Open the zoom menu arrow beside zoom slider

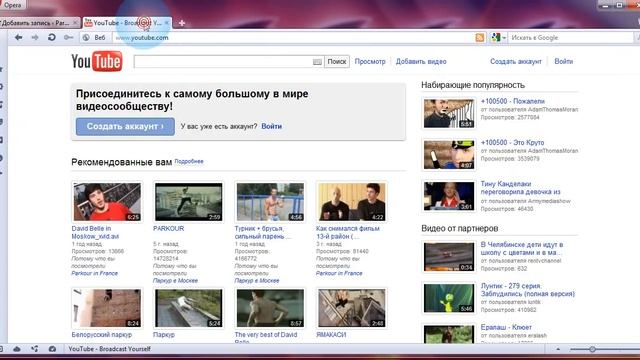[558, 349]
